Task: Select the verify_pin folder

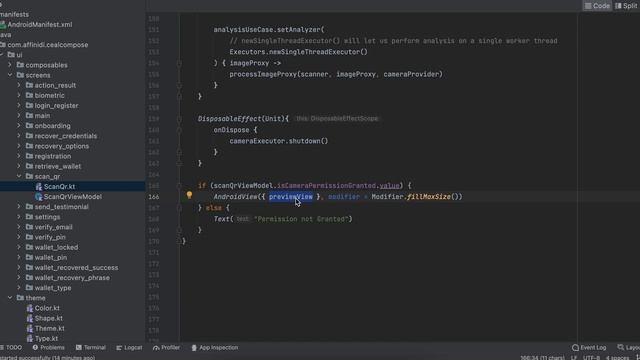Action: (x=50, y=237)
